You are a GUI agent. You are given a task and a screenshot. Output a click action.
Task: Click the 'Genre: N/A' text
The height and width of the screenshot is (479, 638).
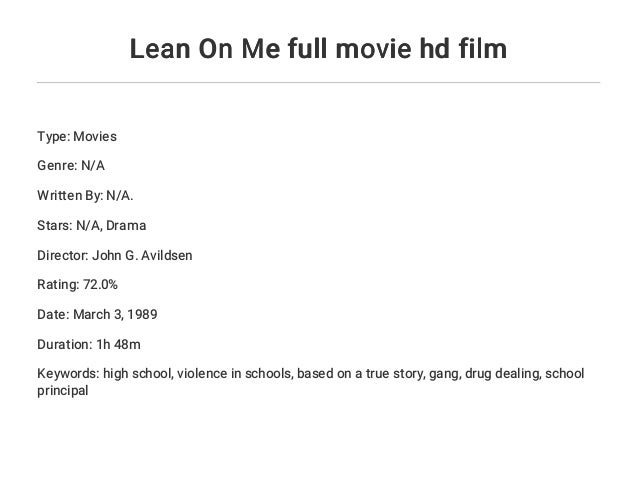tap(70, 168)
